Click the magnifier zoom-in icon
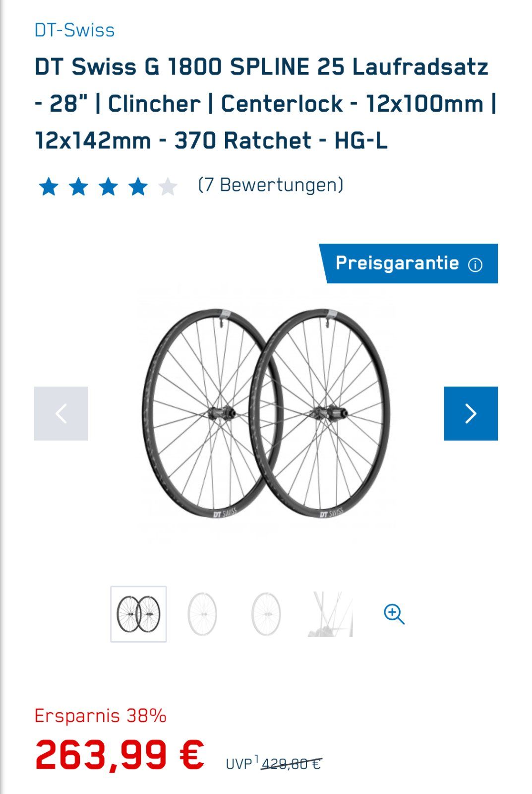Screen dimensions: 532x794 point(394,614)
